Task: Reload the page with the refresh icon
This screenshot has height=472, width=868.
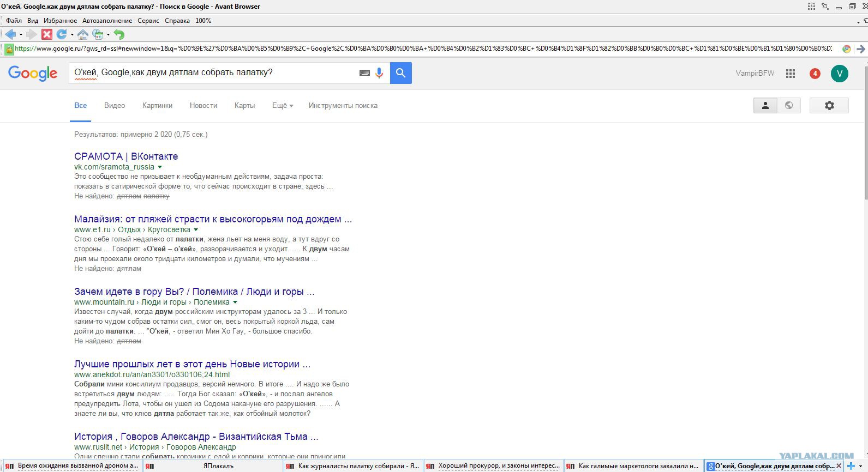Action: pyautogui.click(x=62, y=34)
